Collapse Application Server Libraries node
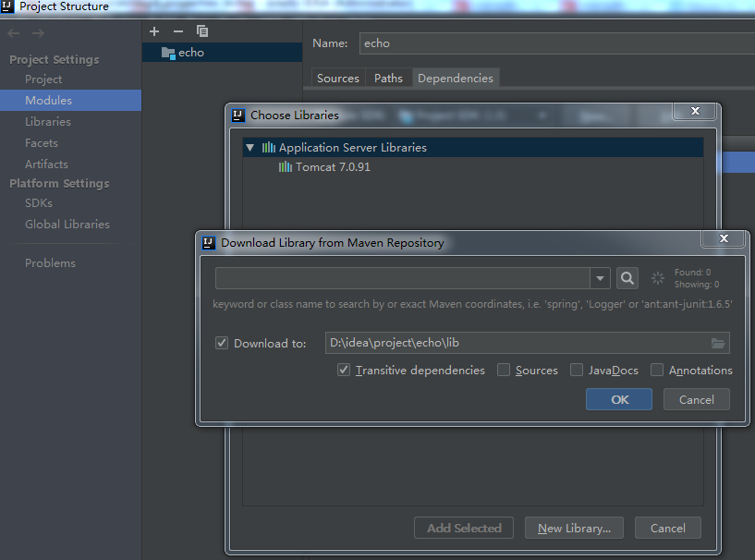Image resolution: width=755 pixels, height=560 pixels. (250, 148)
